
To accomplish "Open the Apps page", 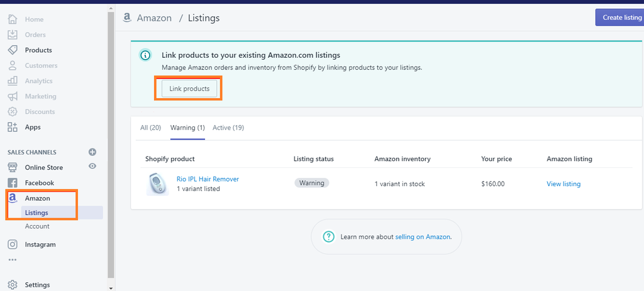I will (33, 127).
